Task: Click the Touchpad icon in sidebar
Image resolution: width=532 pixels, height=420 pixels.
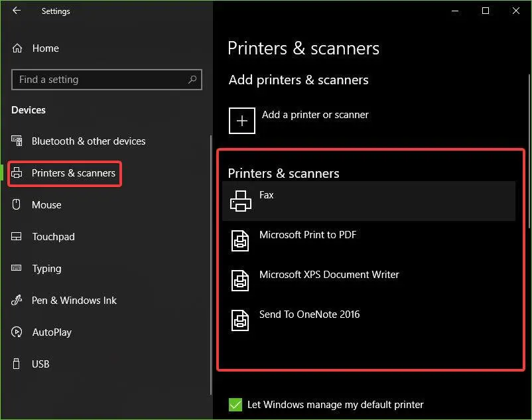Action: coord(17,237)
